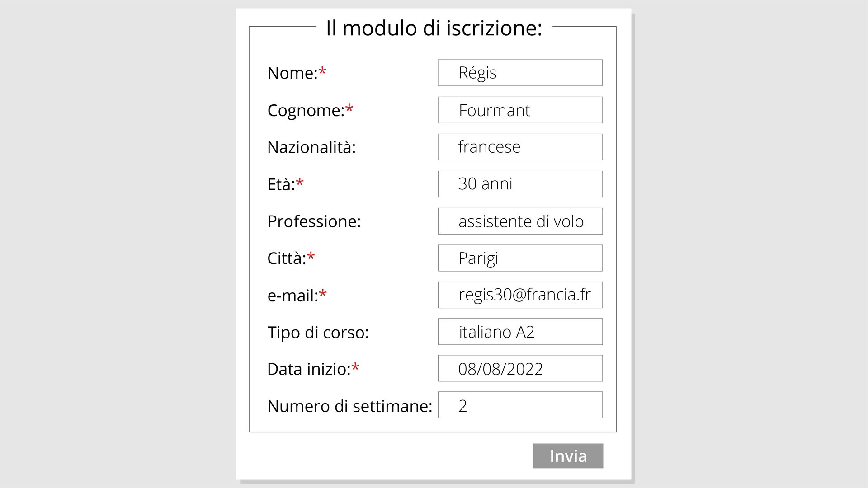Select the Cognome field with Fourmant
Viewport: 868px width, 488px height.
[x=520, y=110]
